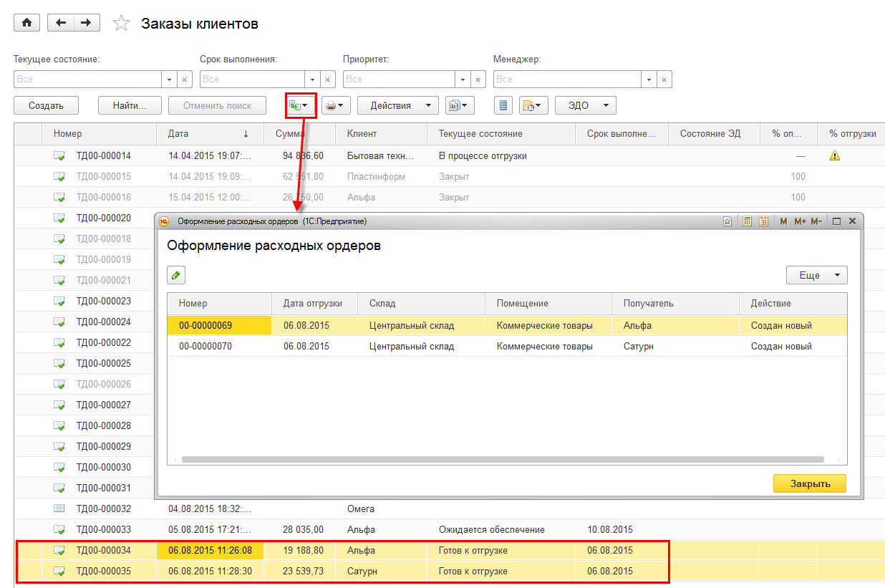Image resolution: width=885 pixels, height=588 pixels.
Task: Open the print menu button
Action: [334, 105]
